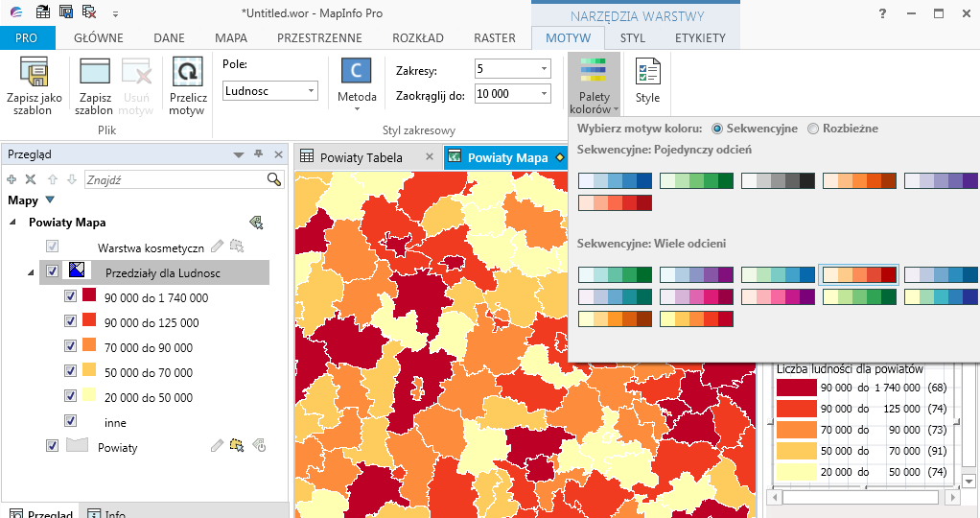
Task: Choose the single-hue green palette
Action: 696,180
